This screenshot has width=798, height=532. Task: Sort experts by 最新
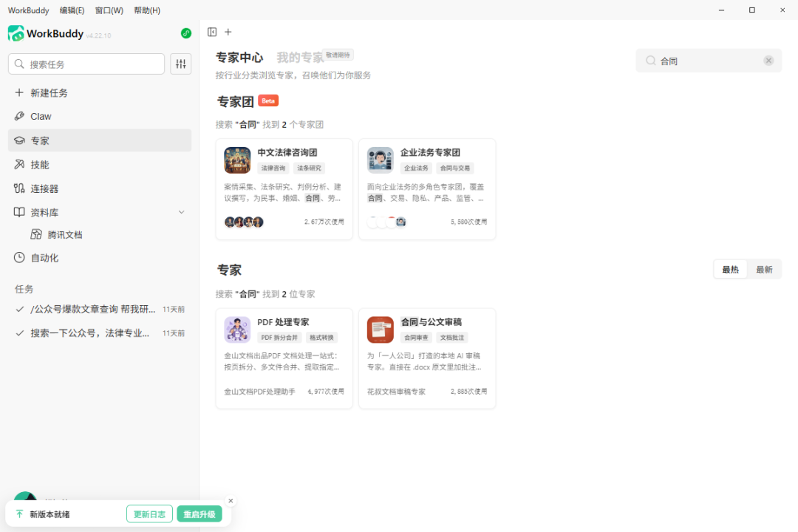point(764,270)
